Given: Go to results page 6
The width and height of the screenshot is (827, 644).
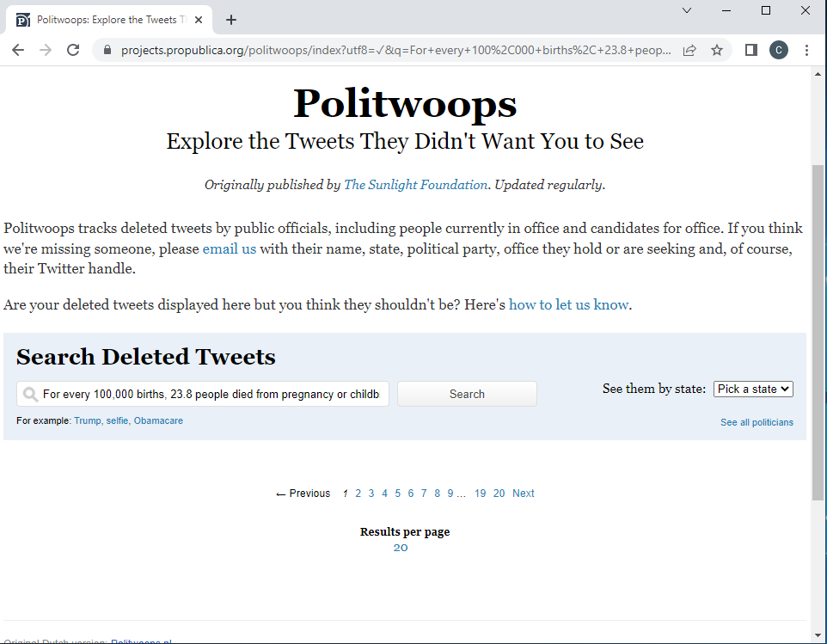Looking at the screenshot, I should (411, 494).
